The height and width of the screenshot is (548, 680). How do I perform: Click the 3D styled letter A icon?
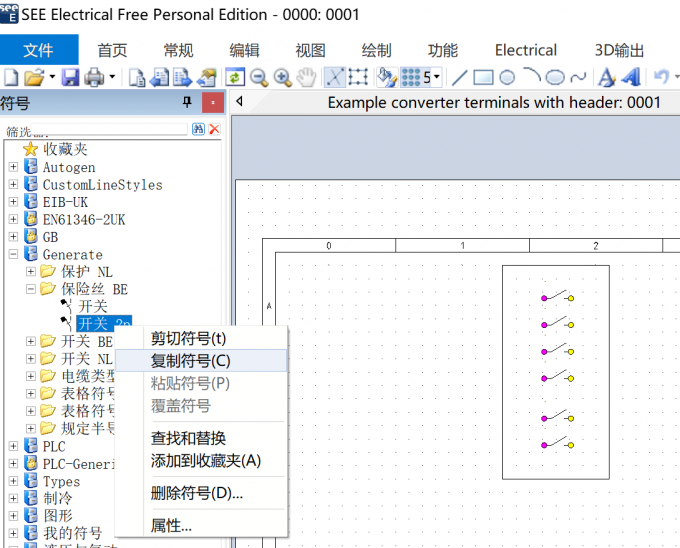[631, 78]
